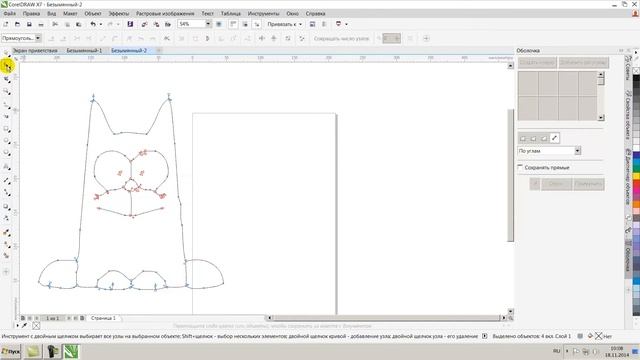Toggle full-screen preview icon in toolbar

(x=219, y=24)
